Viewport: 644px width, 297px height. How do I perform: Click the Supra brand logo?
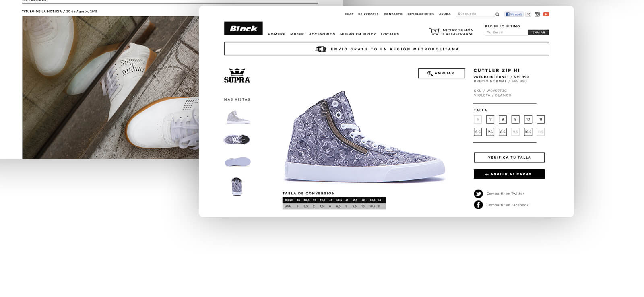click(237, 76)
